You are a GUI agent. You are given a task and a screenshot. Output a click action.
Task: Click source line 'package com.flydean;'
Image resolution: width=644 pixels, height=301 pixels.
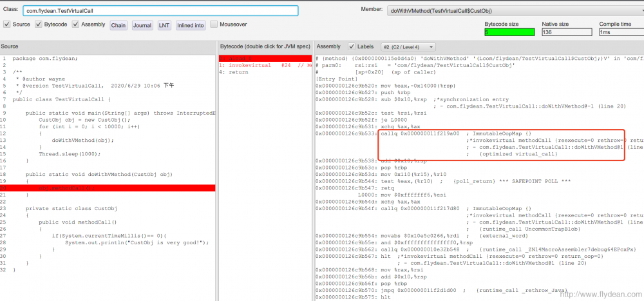(45, 59)
